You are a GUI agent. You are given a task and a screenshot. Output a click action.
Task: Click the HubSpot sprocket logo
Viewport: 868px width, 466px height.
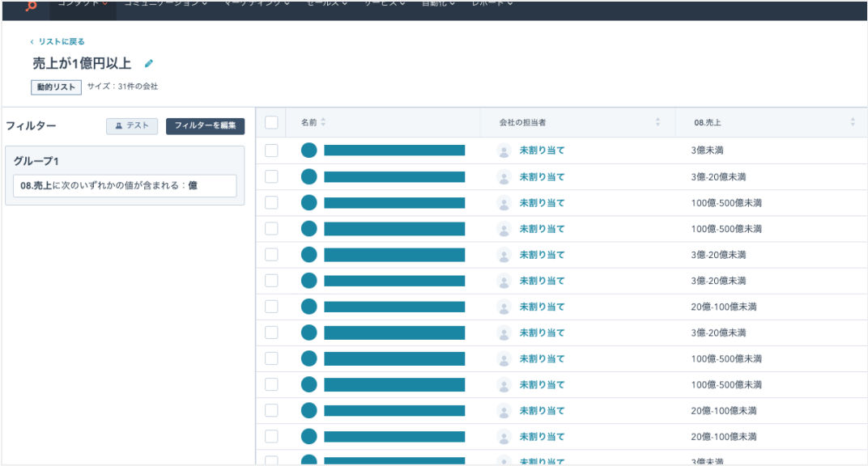click(31, 6)
